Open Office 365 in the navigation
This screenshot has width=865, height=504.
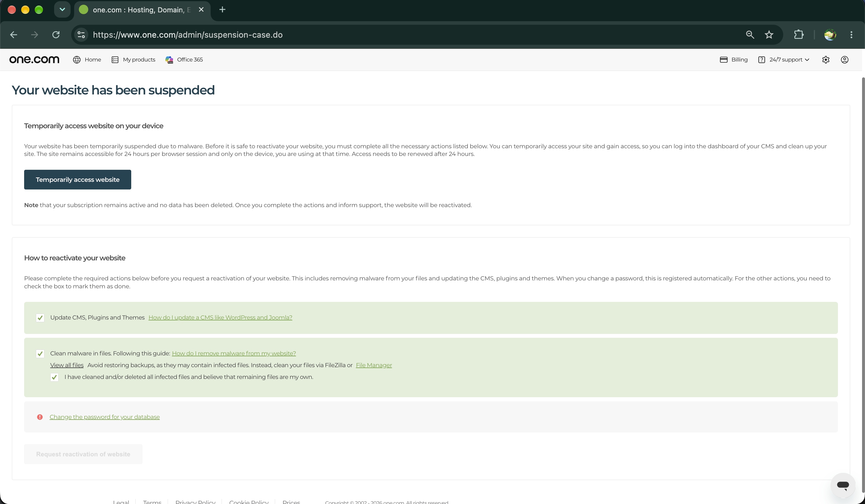[x=184, y=60]
